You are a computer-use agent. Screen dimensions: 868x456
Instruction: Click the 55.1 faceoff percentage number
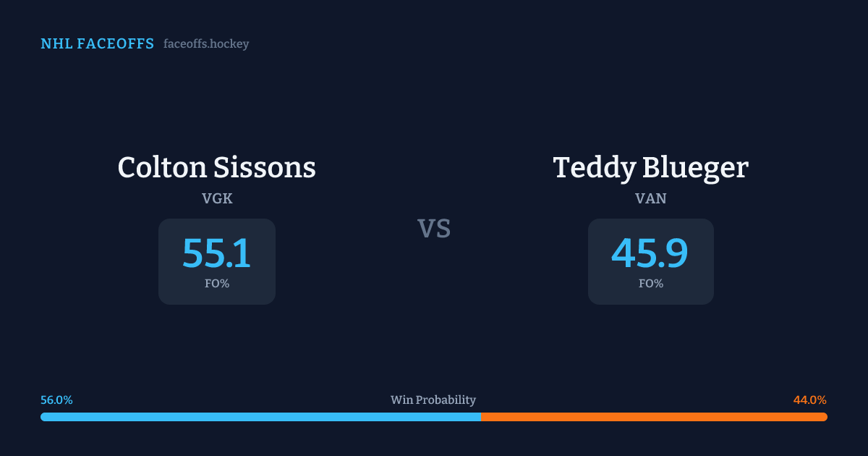pos(216,253)
